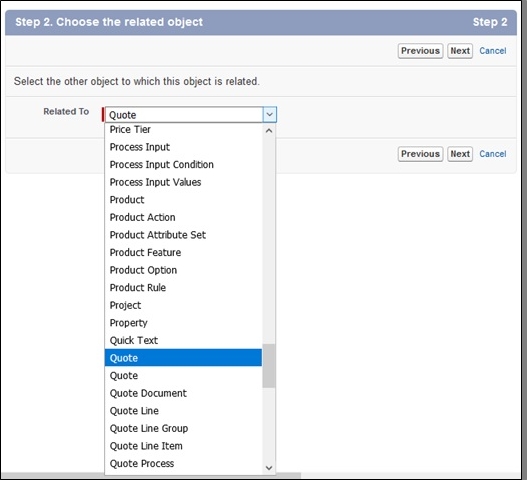Screen dimensions: 527x480
Task: Select Quote Document from the list
Action: [183, 393]
